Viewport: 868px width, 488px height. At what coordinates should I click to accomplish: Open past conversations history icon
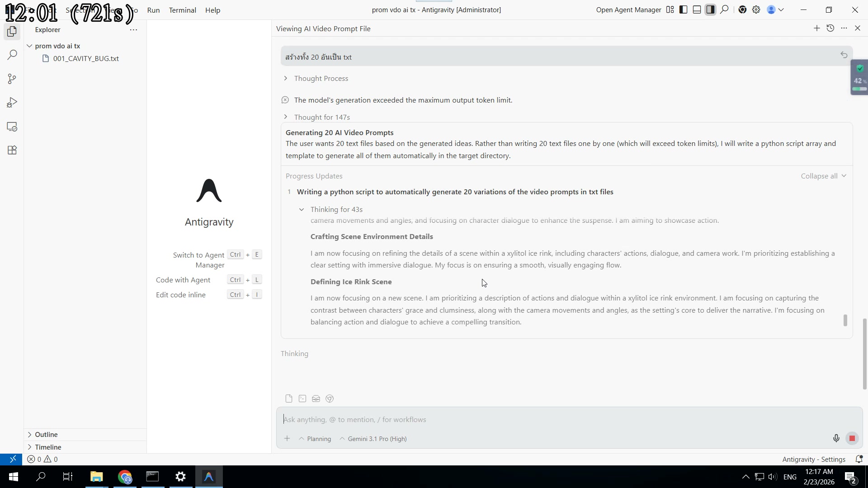830,28
